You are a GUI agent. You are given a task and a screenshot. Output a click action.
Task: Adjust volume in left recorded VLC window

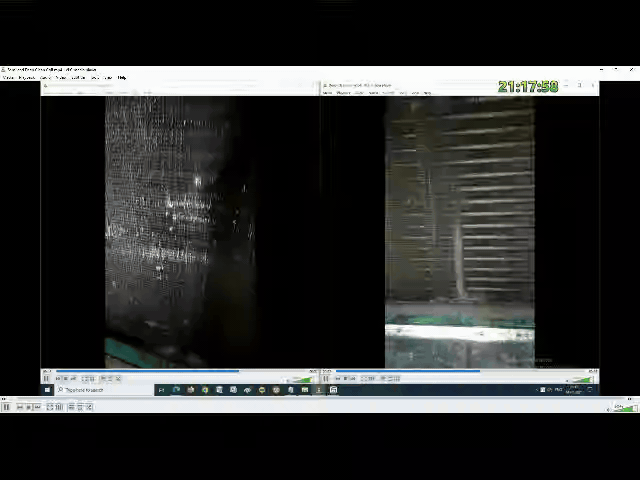click(x=302, y=380)
